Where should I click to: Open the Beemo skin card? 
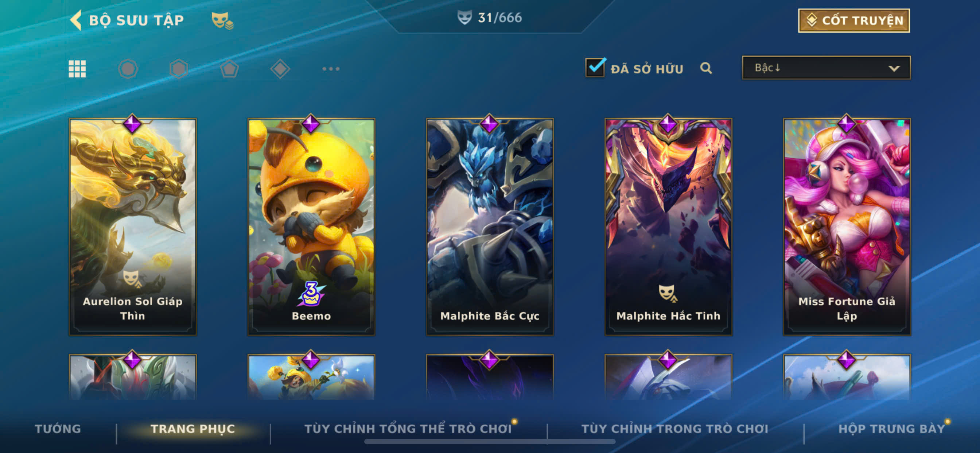(x=311, y=227)
